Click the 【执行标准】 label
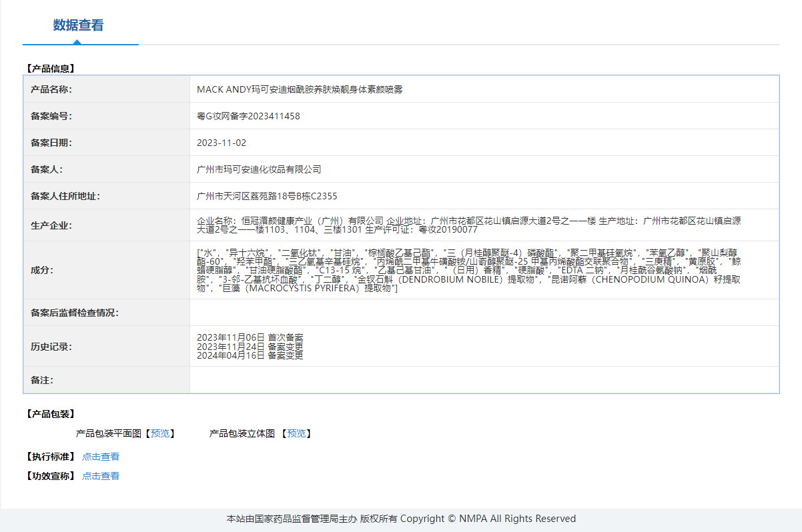The height and width of the screenshot is (532, 802). pyautogui.click(x=50, y=457)
